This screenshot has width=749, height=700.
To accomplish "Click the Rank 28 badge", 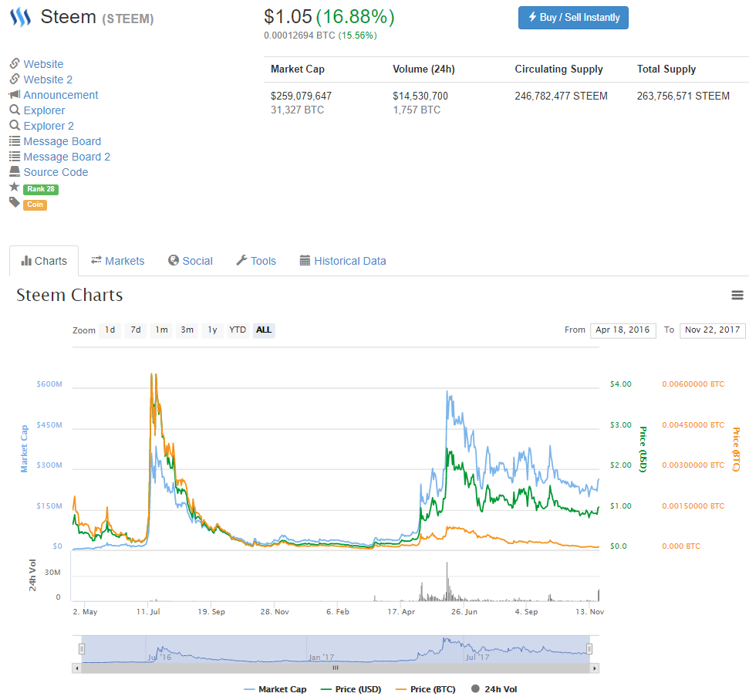I will (x=41, y=189).
